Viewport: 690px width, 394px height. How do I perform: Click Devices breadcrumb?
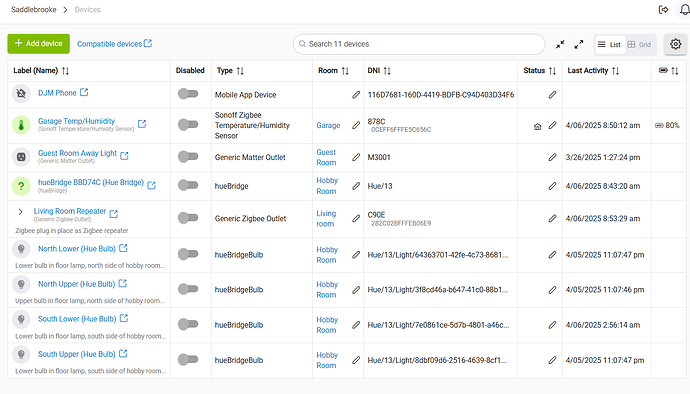[x=88, y=9]
